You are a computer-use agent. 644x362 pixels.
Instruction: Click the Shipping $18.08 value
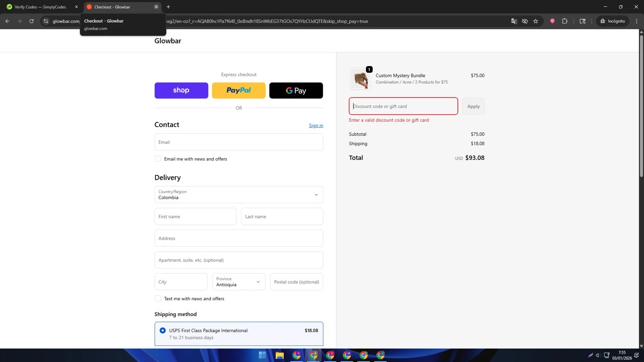tap(477, 144)
